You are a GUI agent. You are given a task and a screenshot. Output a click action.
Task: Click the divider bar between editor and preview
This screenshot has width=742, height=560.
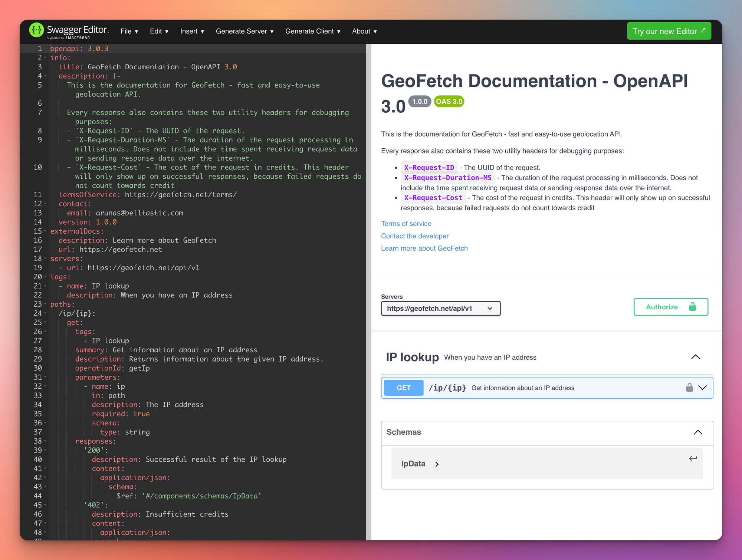point(368,292)
